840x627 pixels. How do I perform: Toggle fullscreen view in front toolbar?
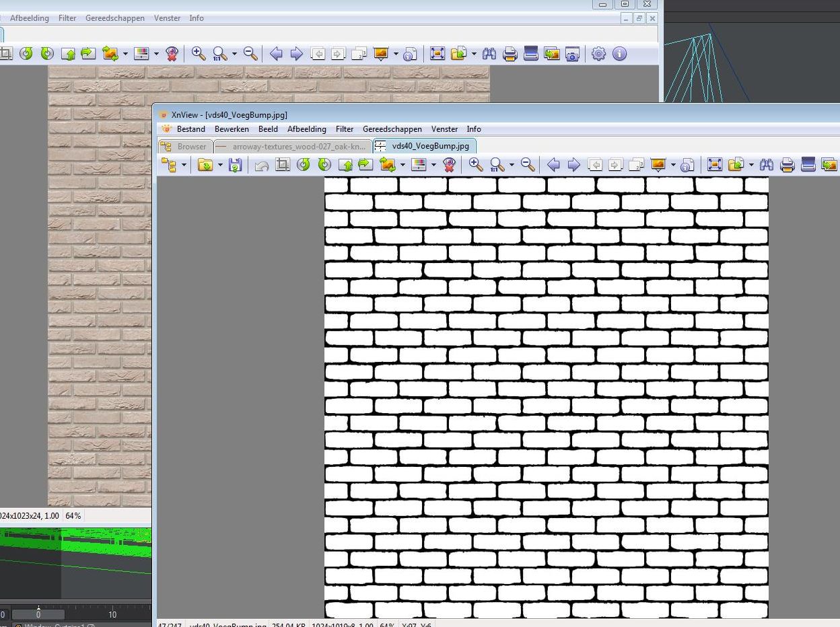click(x=715, y=165)
